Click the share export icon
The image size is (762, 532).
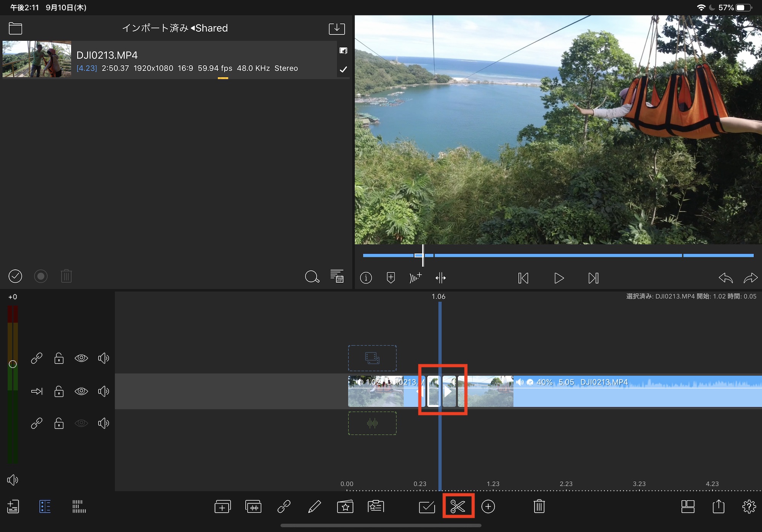[x=718, y=506]
